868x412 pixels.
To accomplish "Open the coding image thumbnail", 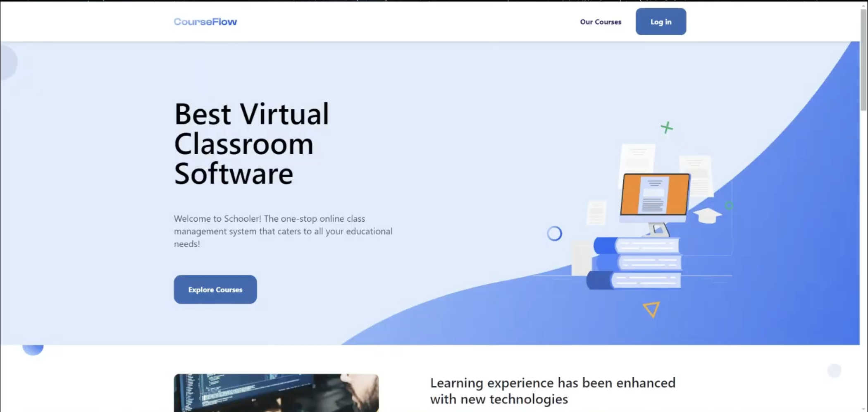I will (276, 392).
